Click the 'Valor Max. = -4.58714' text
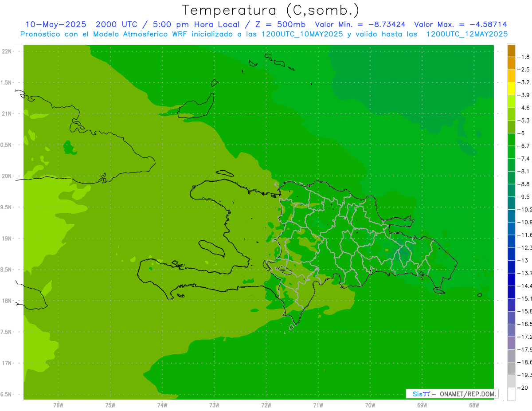Screen dimensions: 532x411 (x=460, y=24)
